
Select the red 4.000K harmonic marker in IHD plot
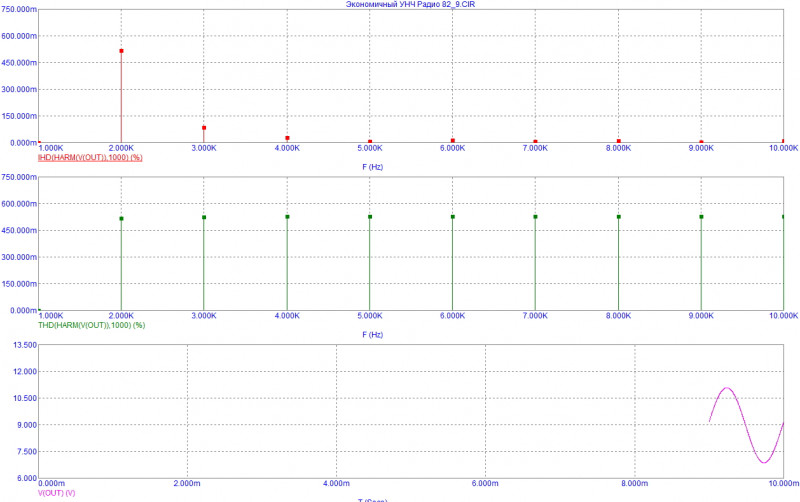[287, 138]
